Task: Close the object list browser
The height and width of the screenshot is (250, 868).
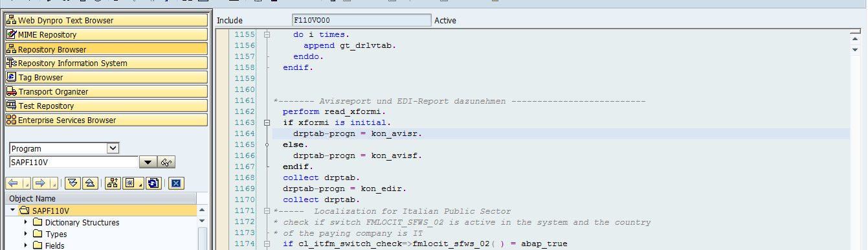Action: click(177, 183)
